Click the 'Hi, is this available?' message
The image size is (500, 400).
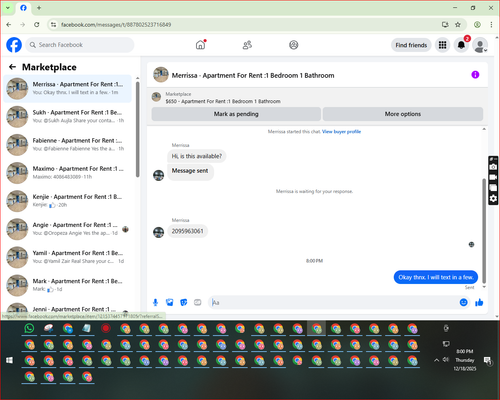tap(197, 156)
